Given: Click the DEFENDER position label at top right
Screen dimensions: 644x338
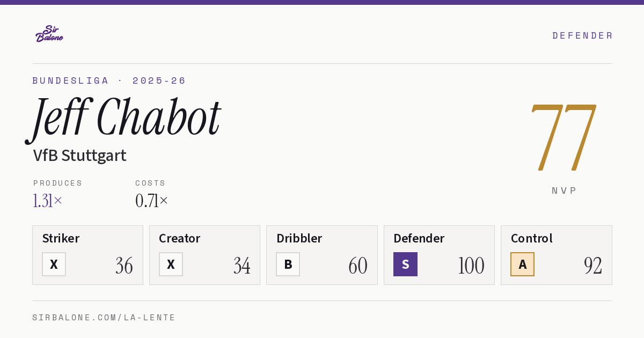Looking at the screenshot, I should 582,35.
